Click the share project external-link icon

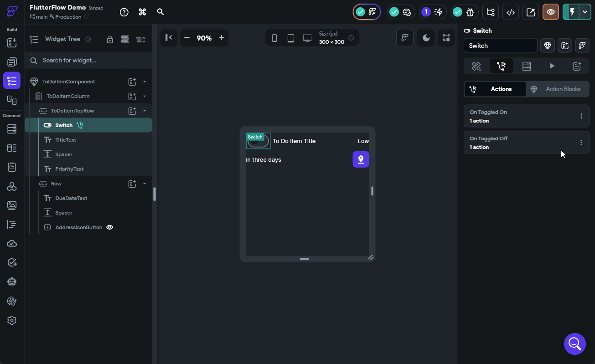coord(531,12)
